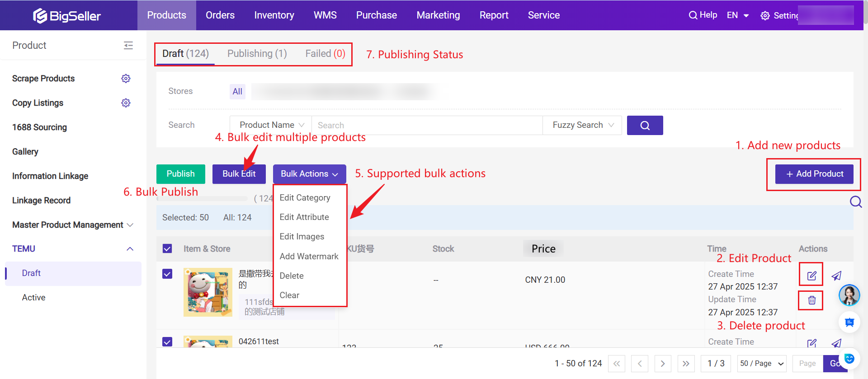868x379 pixels.
Task: Go to last page arrow
Action: pyautogui.click(x=686, y=364)
